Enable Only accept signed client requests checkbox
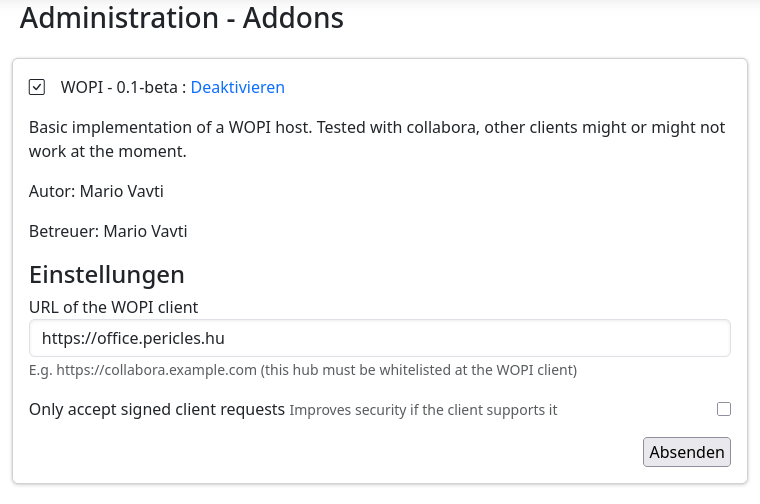Viewport: 760px width, 504px height. coord(724,409)
